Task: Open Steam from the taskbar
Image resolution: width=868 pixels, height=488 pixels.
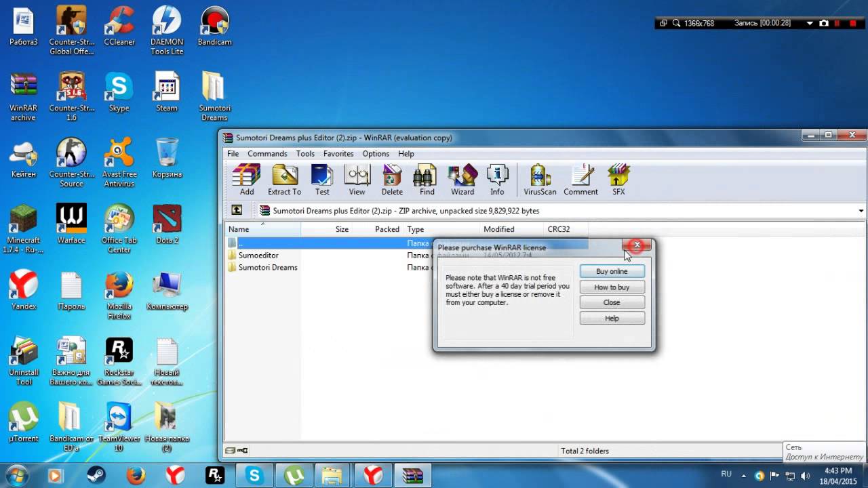Action: 96,476
